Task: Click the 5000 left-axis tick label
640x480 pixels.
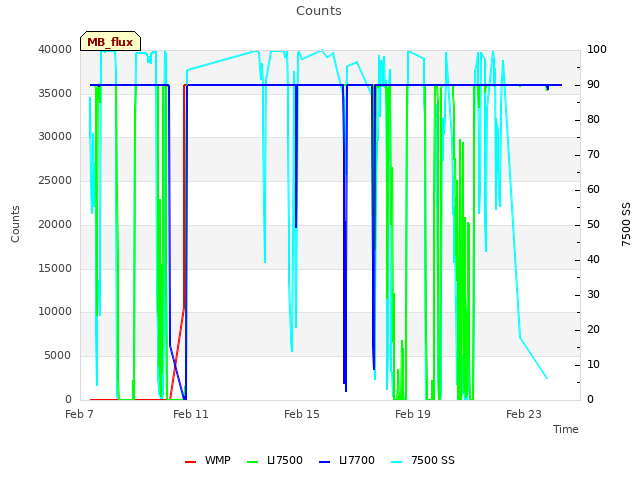Action: (x=58, y=356)
